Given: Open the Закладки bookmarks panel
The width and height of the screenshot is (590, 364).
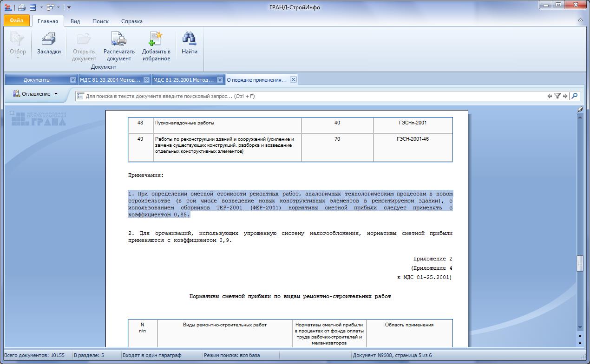Looking at the screenshot, I should click(49, 44).
